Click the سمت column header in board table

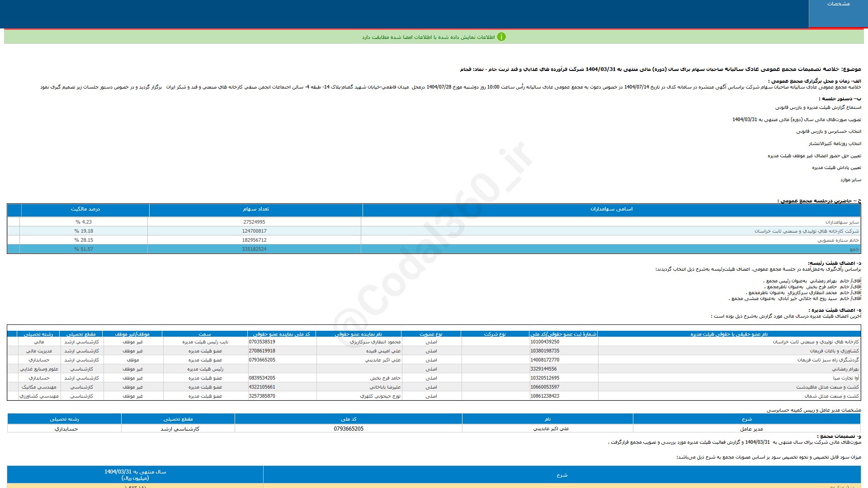point(204,334)
